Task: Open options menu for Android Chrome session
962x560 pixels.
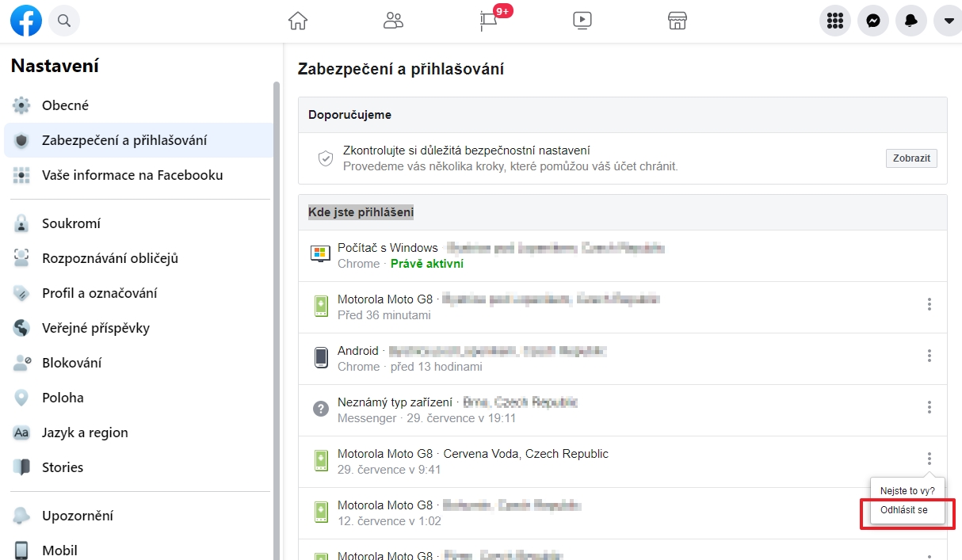Action: [x=929, y=356]
